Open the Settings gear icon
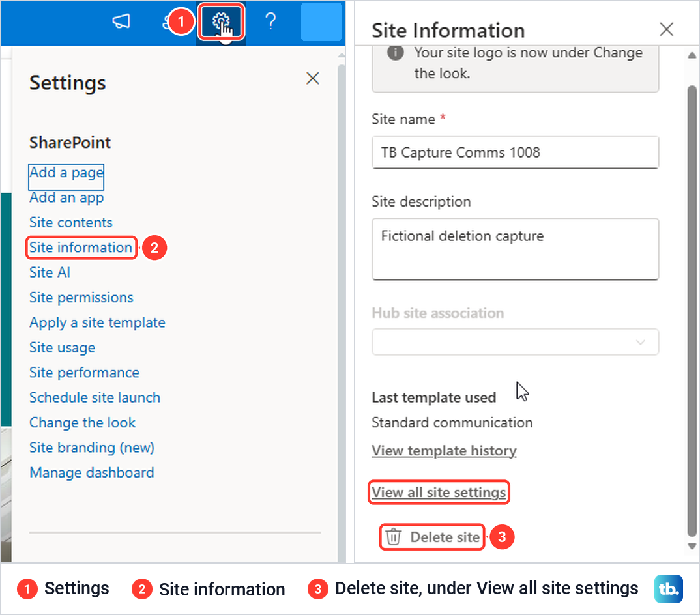Image resolution: width=700 pixels, height=615 pixels. pyautogui.click(x=221, y=22)
